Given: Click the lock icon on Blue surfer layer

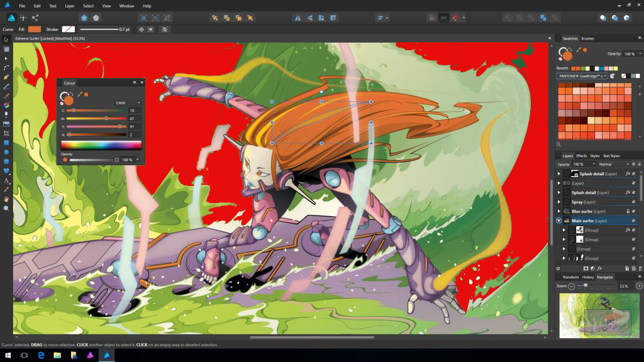Looking at the screenshot, I should click(x=628, y=211).
